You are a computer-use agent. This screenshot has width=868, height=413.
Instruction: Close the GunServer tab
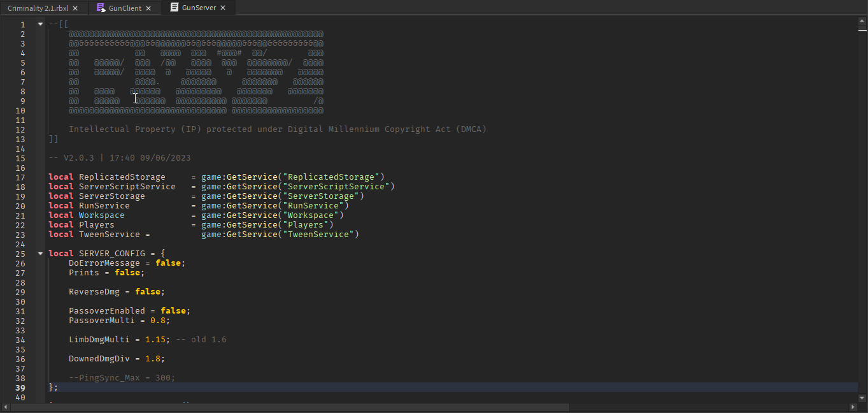tap(223, 8)
